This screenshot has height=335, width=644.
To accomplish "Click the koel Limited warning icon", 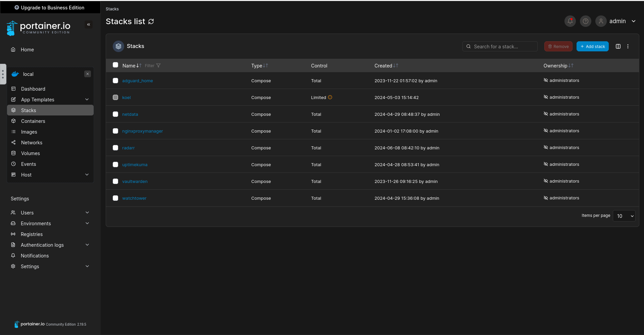I will coord(330,97).
